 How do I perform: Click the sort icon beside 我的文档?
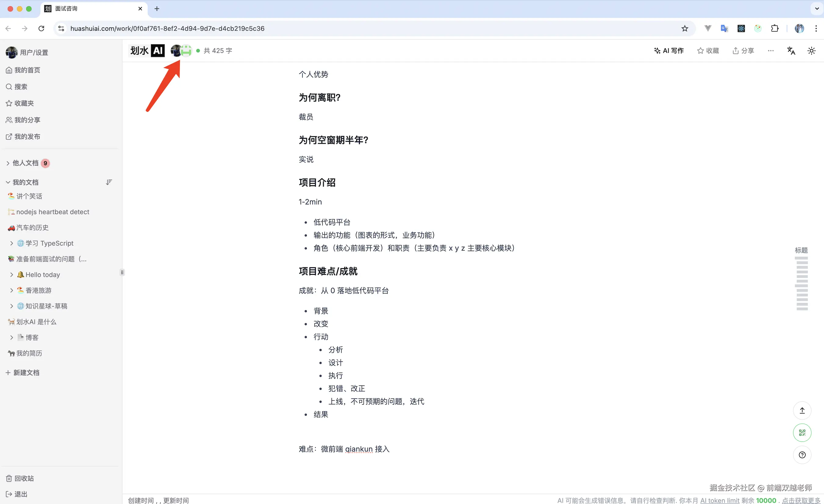[108, 182]
